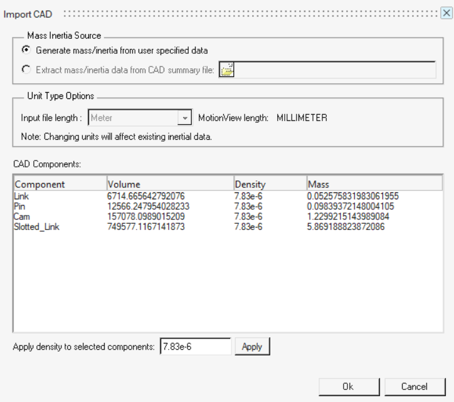Click the CAD summary file path field
Screen dimensions: 454x402
335,70
